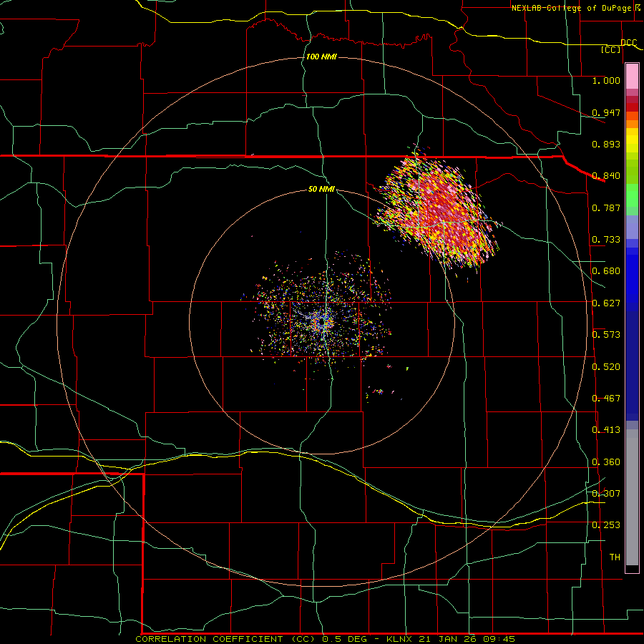The height and width of the screenshot is (644, 644).
Task: Click the [CC] label above the color bar
Action: (x=611, y=49)
